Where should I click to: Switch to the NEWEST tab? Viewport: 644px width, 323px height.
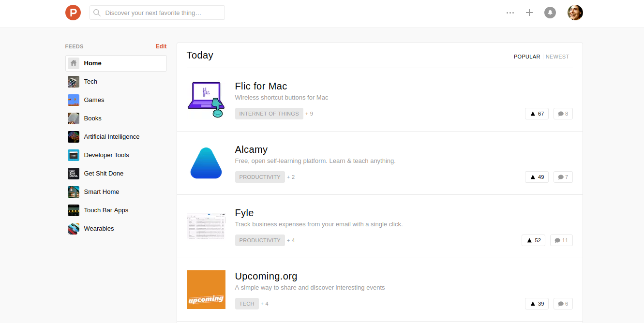(557, 57)
